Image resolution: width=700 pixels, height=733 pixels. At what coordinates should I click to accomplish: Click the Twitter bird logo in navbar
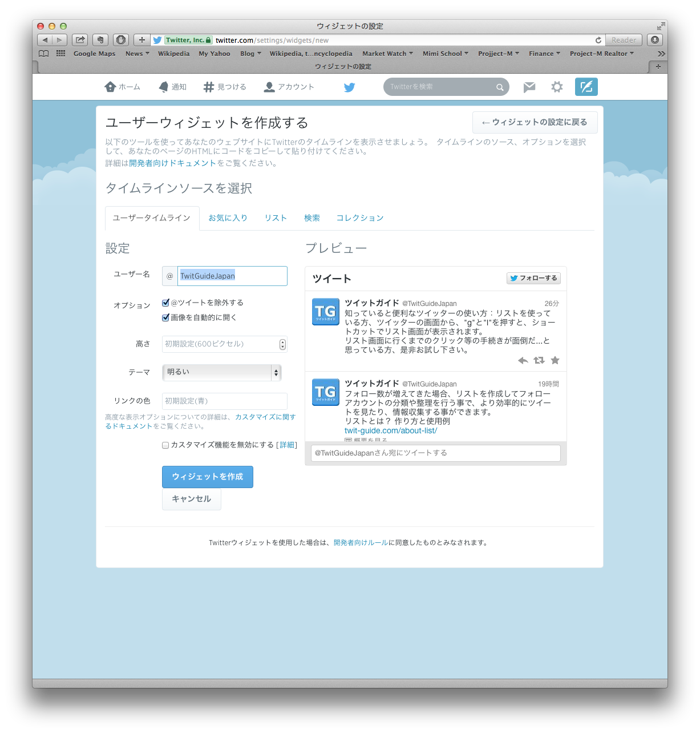point(349,87)
